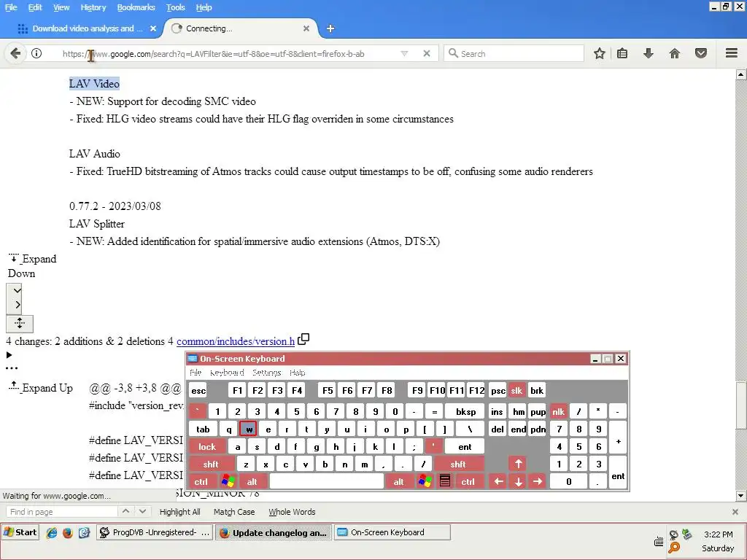Open the History menu
This screenshot has height=560, width=747.
point(93,7)
